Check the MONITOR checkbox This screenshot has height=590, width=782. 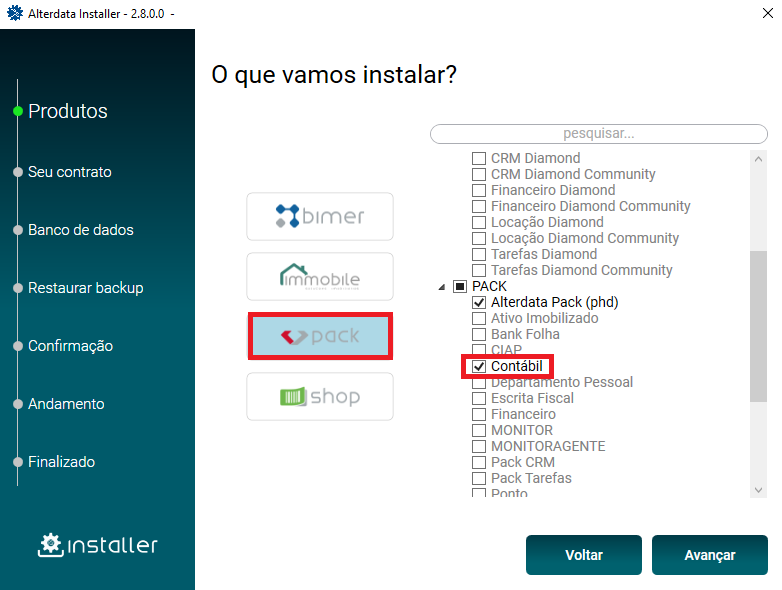[x=479, y=430]
